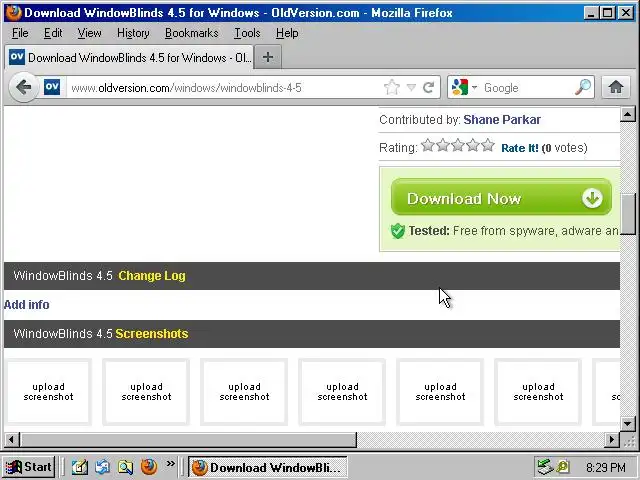
Task: Click the Rate It! link
Action: (520, 148)
